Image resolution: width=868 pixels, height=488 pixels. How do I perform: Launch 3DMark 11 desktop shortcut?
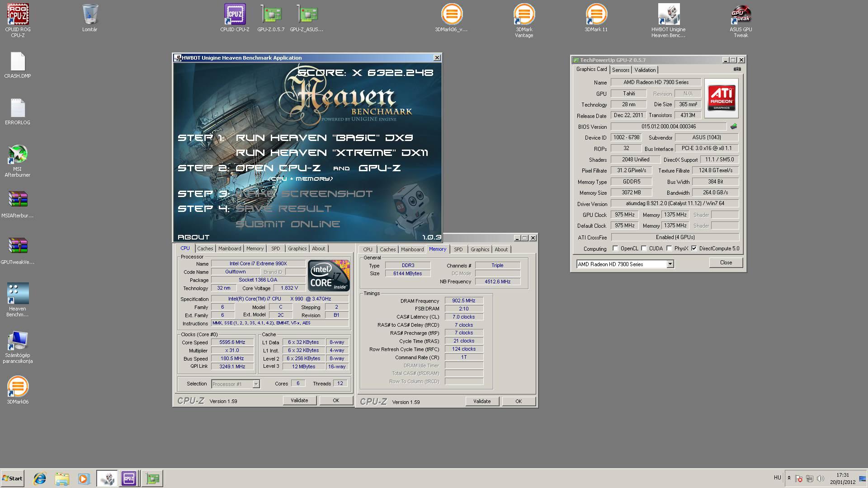click(x=596, y=18)
